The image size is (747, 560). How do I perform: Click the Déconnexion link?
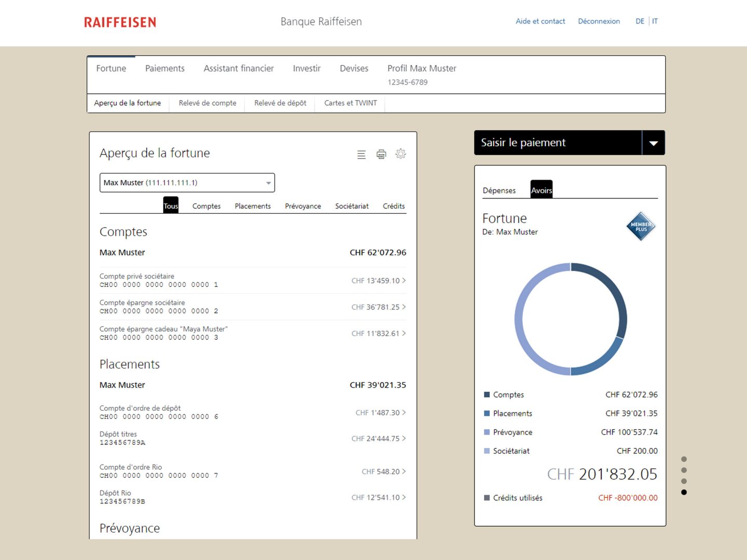(x=599, y=21)
